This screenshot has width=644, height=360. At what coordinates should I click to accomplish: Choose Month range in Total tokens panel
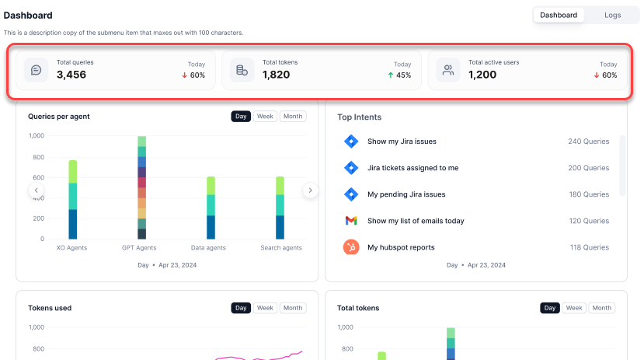pyautogui.click(x=601, y=308)
